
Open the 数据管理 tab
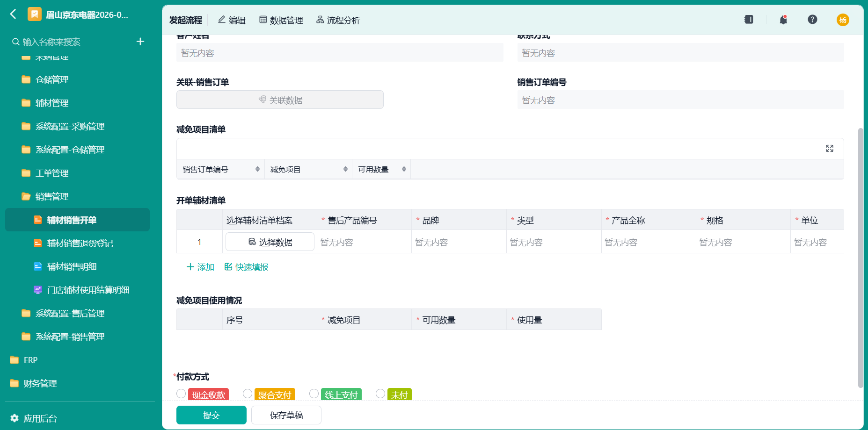point(281,20)
